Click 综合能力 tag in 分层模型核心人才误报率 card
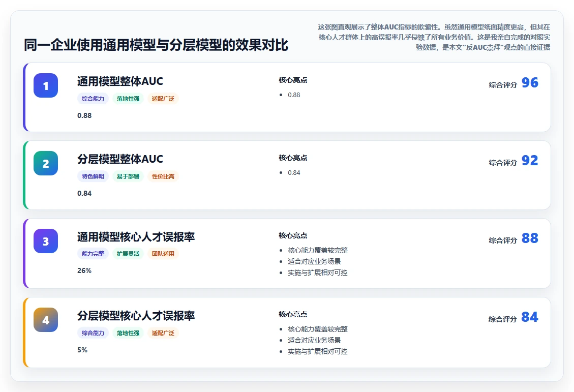Viewport: 574px width, 392px height. point(93,333)
